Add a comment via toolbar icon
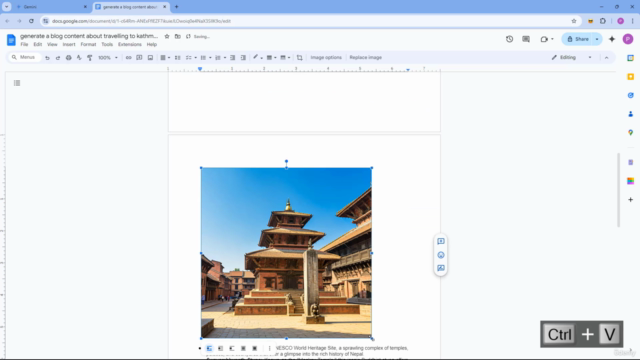Image resolution: width=640 pixels, height=360 pixels. point(139,58)
